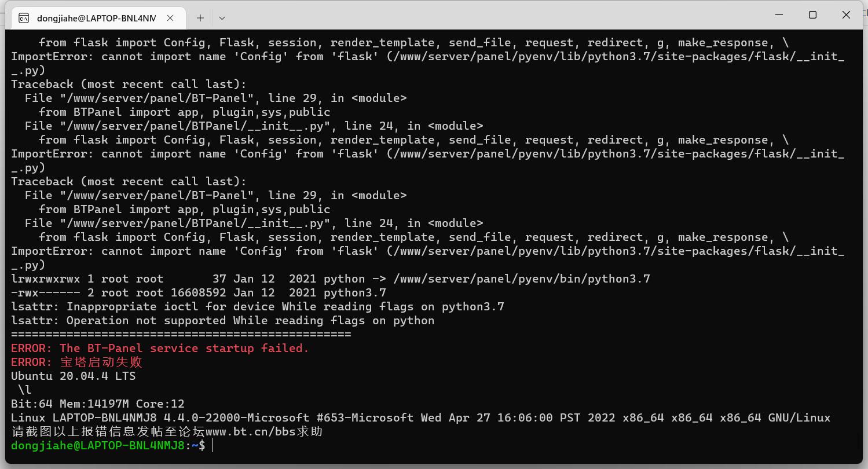Expand the new tab profile dropdown chevron
This screenshot has height=469, width=868.
(x=222, y=18)
